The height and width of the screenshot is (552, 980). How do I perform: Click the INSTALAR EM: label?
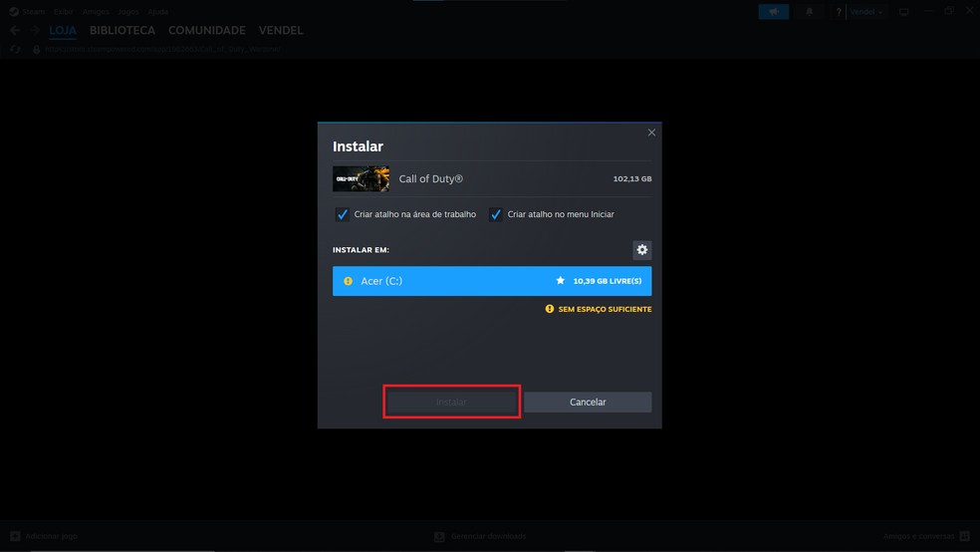tap(361, 250)
